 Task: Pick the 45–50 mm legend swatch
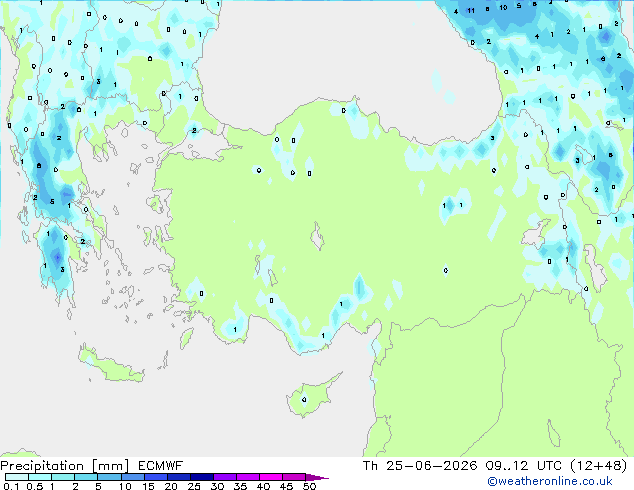pos(294,477)
